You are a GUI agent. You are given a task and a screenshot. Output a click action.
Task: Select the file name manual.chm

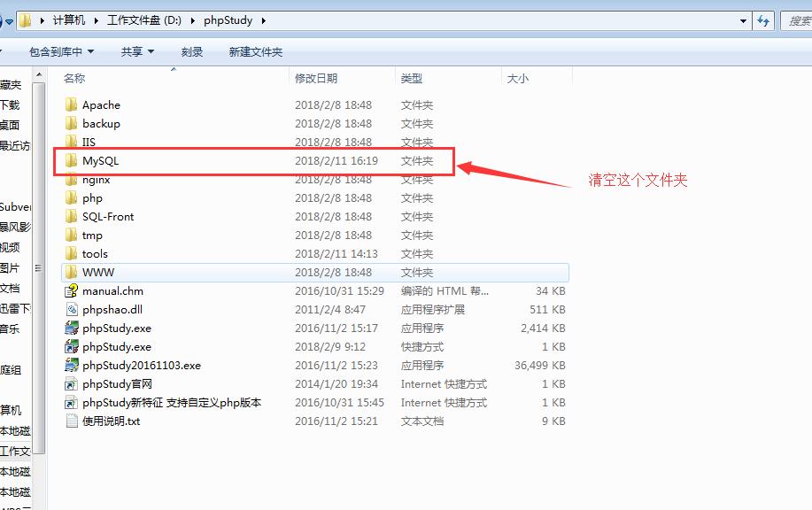(112, 291)
